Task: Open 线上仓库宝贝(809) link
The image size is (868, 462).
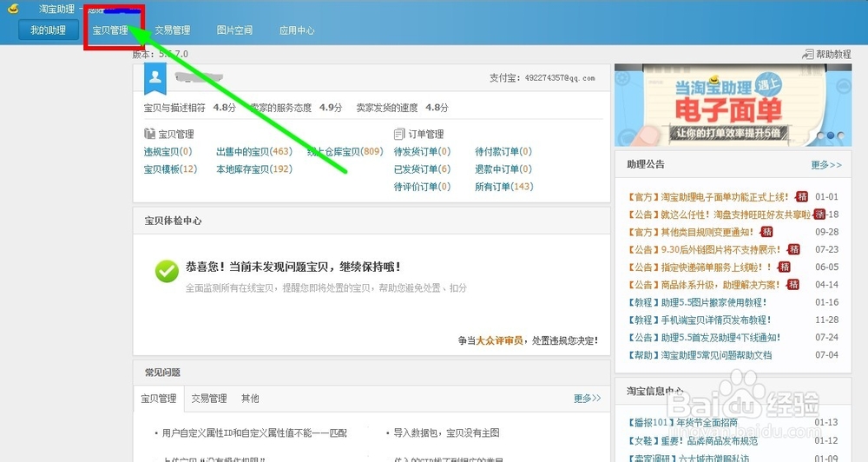Action: [x=345, y=151]
